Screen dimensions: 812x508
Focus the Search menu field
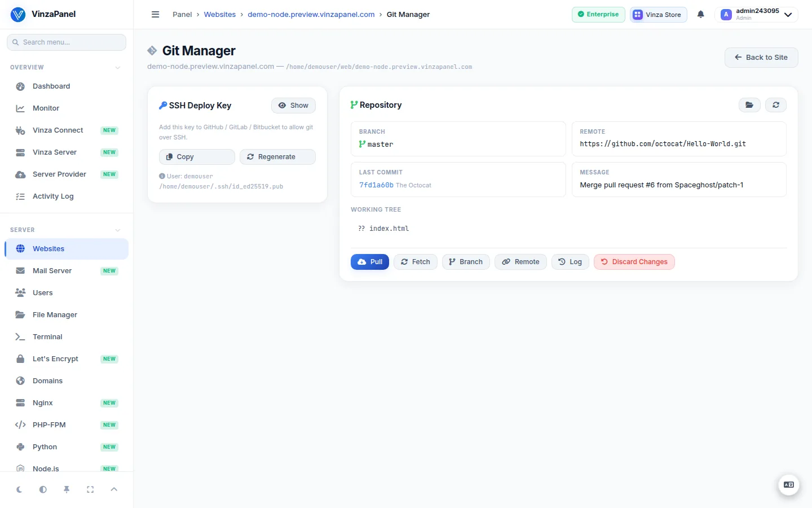coord(67,42)
